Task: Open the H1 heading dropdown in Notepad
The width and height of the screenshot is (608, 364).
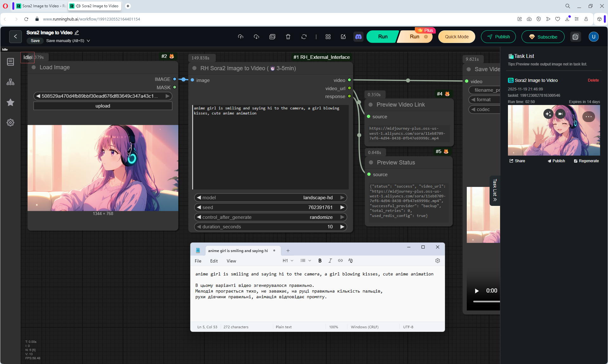Action: (x=288, y=261)
